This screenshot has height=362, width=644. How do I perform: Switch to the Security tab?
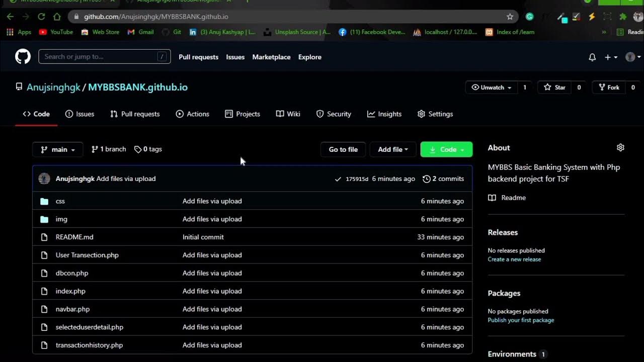click(x=334, y=114)
